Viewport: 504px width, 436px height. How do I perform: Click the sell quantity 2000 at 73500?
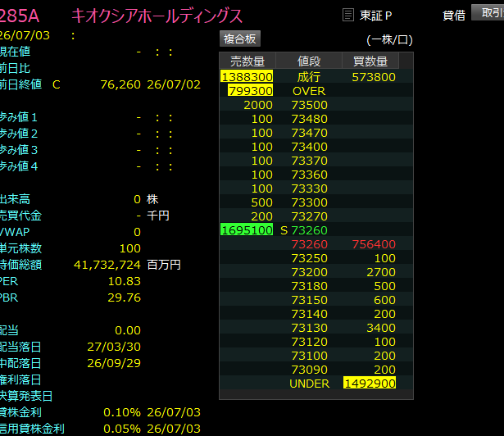(258, 105)
